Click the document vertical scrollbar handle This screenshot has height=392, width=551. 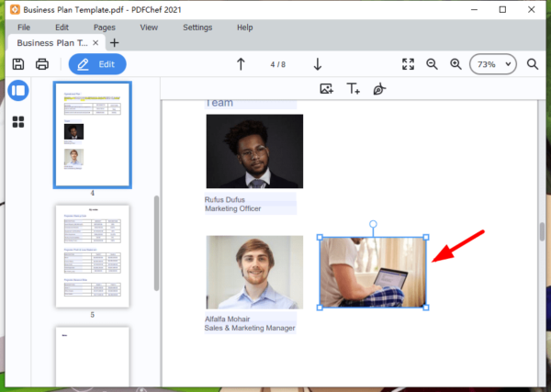pos(542,232)
